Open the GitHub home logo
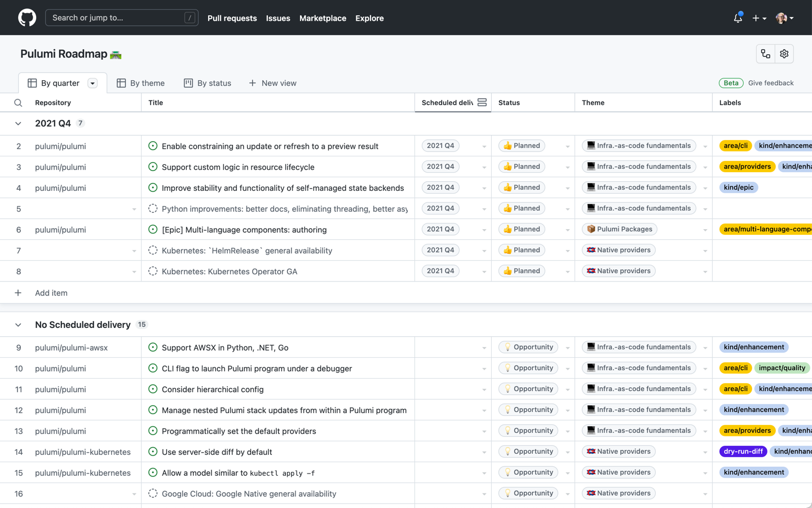This screenshot has width=812, height=508. pos(27,17)
